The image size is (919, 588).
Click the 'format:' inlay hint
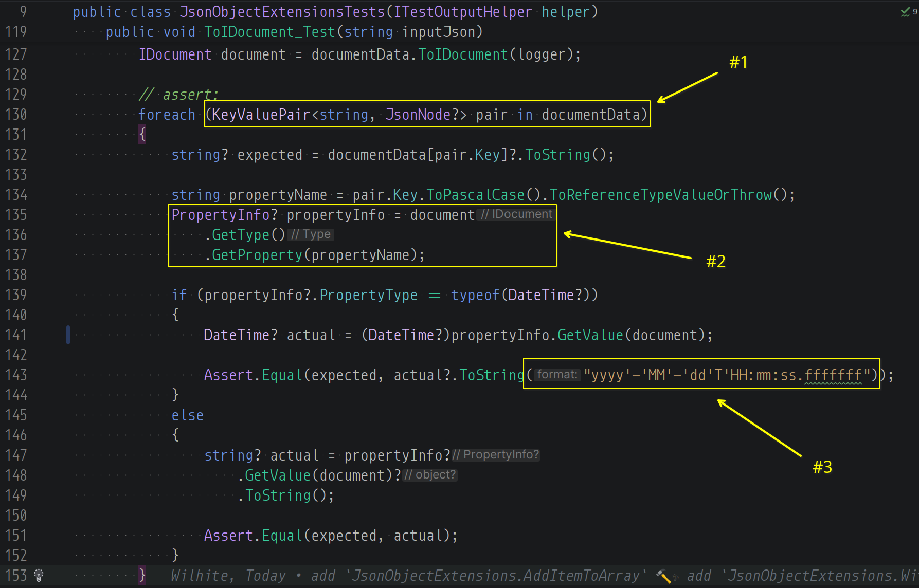point(557,375)
